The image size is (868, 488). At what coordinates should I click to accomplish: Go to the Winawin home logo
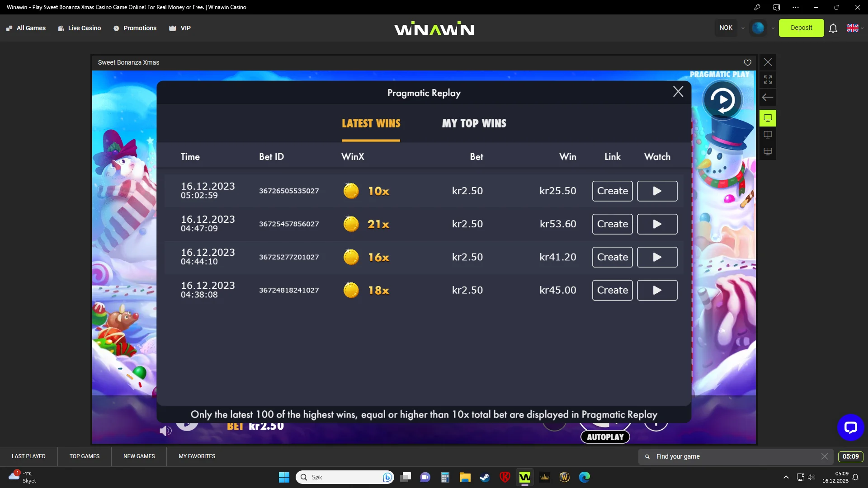434,28
